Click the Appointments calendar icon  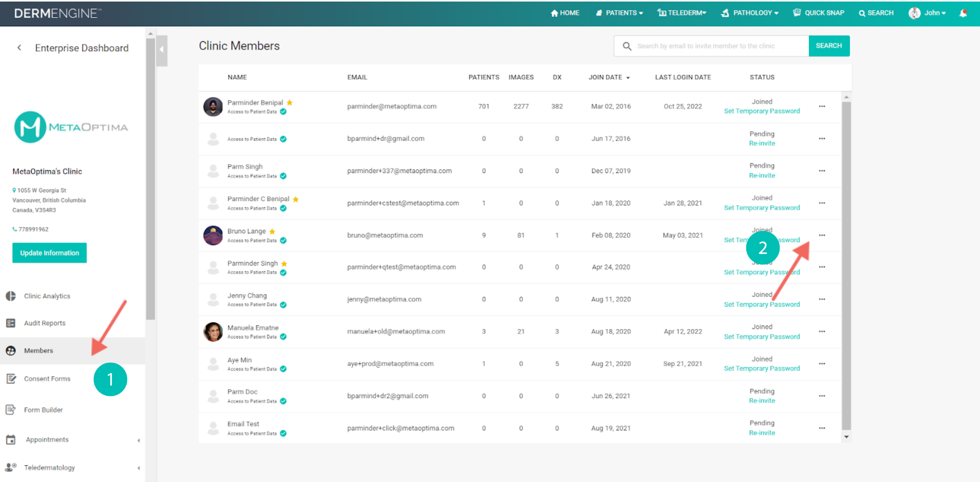(x=10, y=440)
